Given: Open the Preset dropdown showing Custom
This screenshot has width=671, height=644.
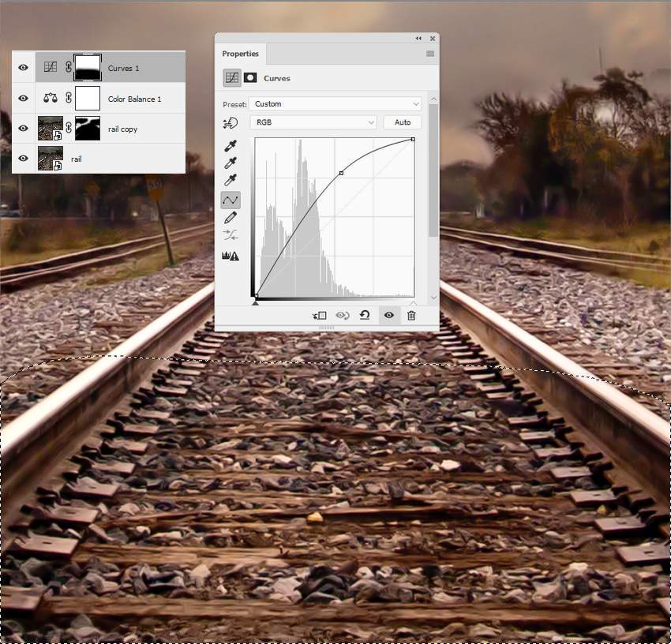Looking at the screenshot, I should tap(335, 104).
